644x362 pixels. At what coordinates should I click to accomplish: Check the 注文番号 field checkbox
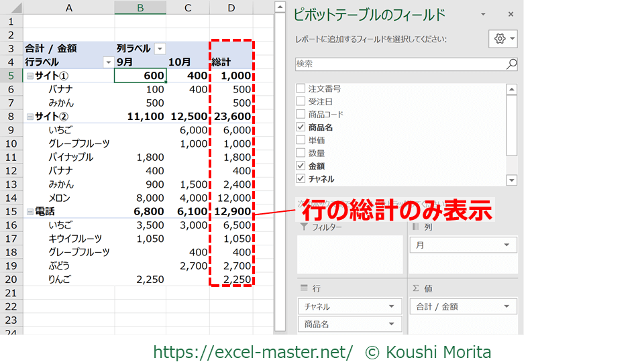[x=301, y=89]
